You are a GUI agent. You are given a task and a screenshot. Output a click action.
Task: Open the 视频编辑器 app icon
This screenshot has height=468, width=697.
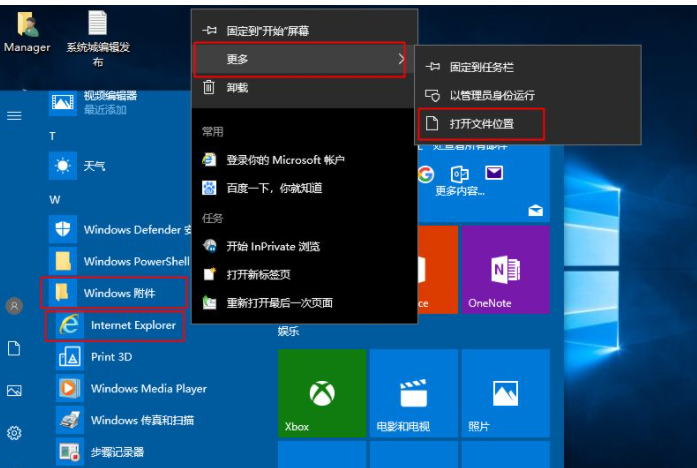coord(63,102)
